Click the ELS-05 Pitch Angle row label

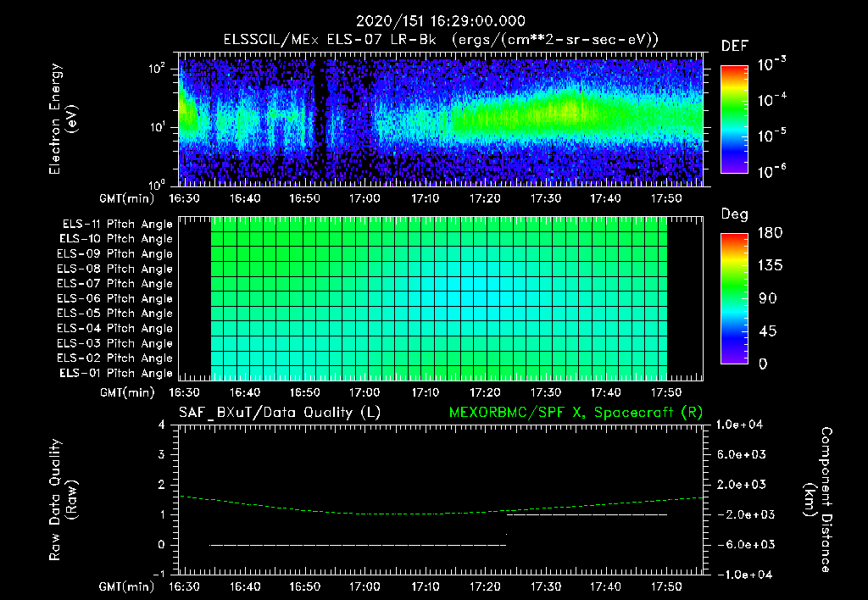(114, 314)
